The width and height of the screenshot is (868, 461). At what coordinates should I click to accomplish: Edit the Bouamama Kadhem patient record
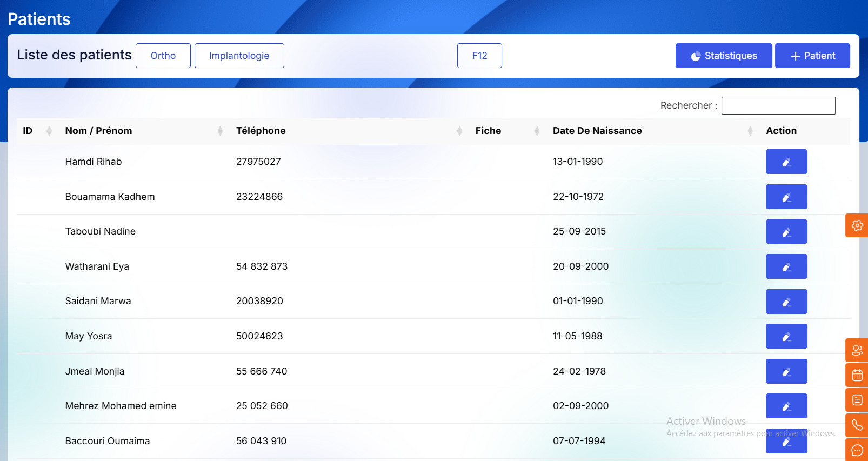(x=786, y=197)
